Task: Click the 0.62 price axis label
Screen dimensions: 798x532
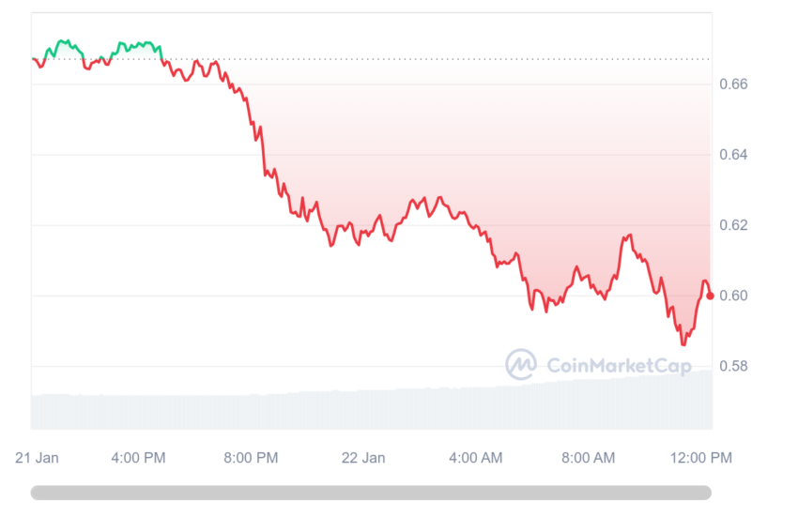Action: click(733, 225)
